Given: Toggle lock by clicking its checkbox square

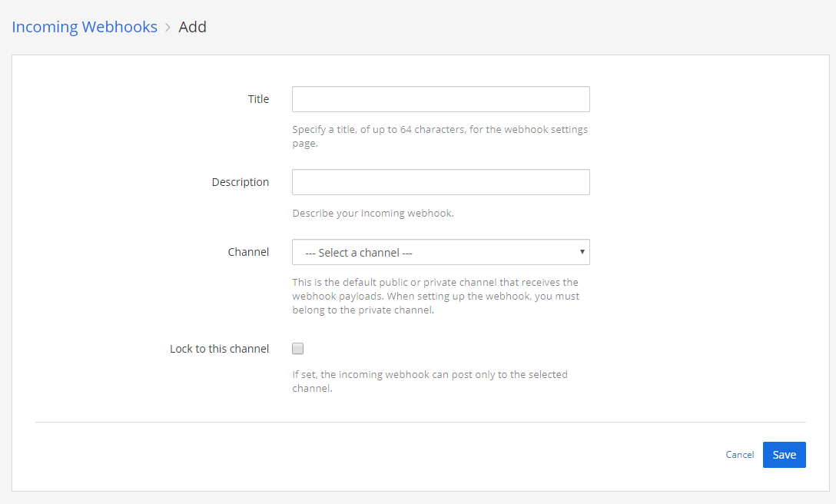Looking at the screenshot, I should (297, 348).
